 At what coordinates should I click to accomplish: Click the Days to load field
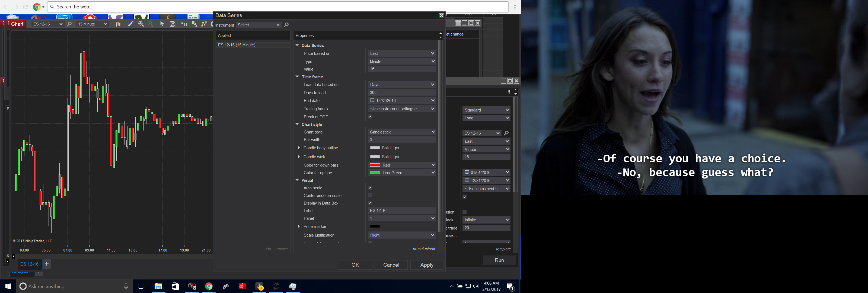[402, 93]
